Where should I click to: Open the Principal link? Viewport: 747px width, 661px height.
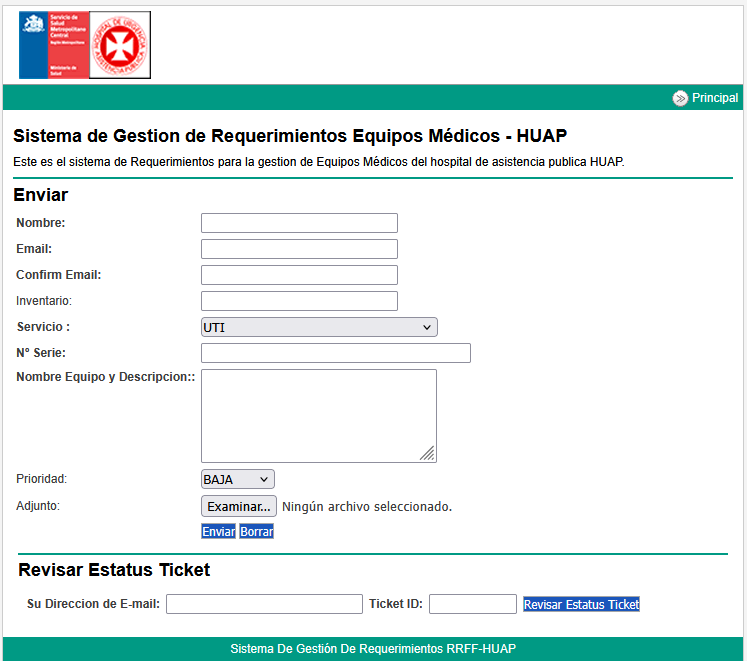(x=715, y=98)
